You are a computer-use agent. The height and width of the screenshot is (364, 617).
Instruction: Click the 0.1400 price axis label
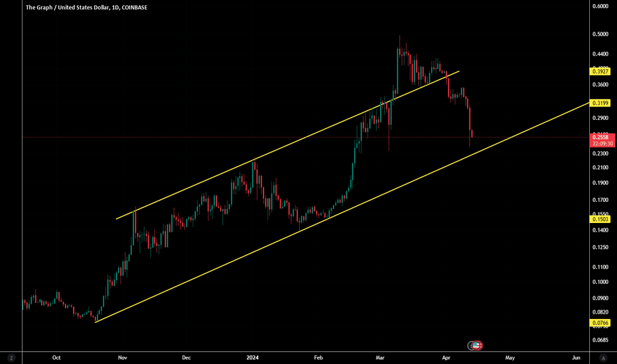600,230
